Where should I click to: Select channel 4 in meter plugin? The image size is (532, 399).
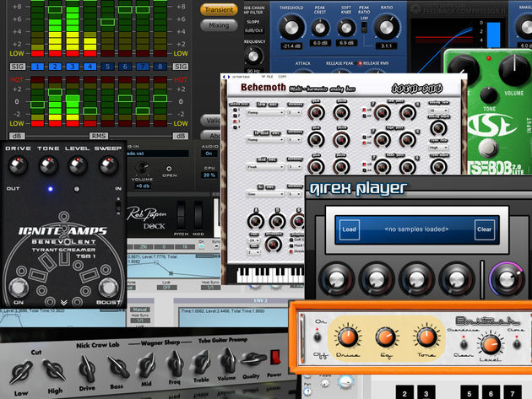[90, 67]
